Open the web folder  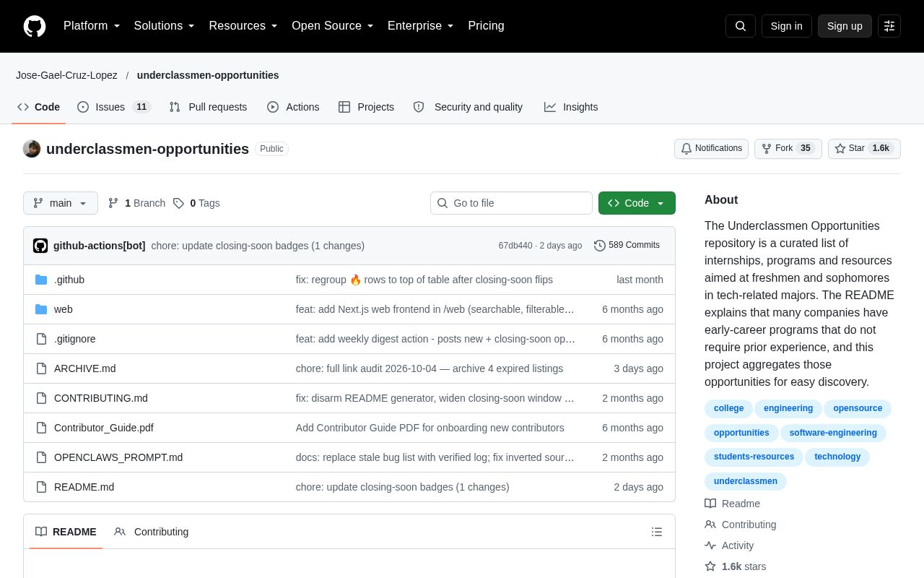click(64, 309)
